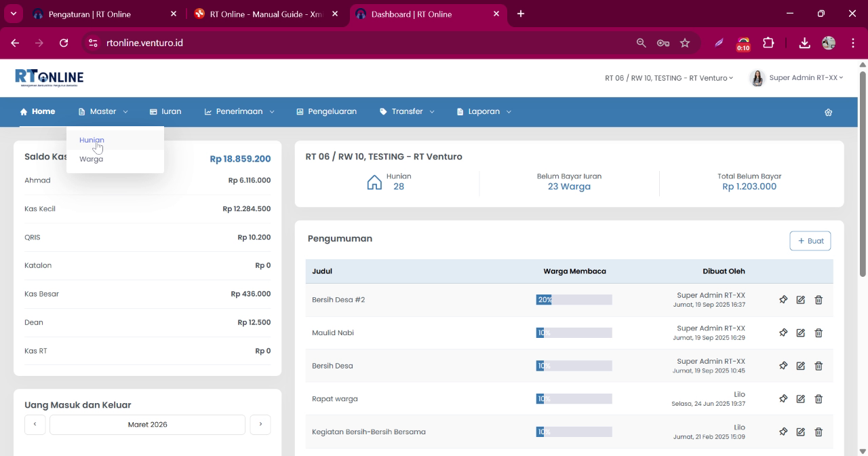The height and width of the screenshot is (456, 868).
Task: Click the Bersih Desa #2 read progress bar
Action: [574, 299]
